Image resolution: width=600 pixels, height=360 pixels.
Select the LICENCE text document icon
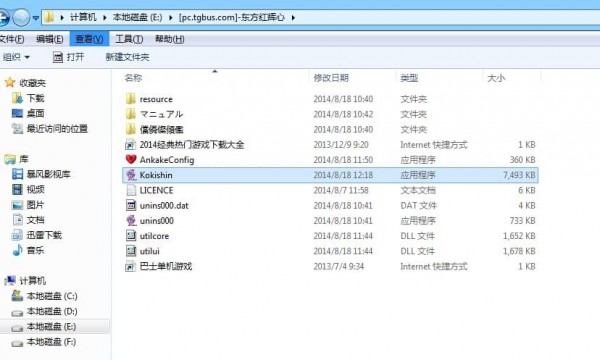pyautogui.click(x=130, y=190)
